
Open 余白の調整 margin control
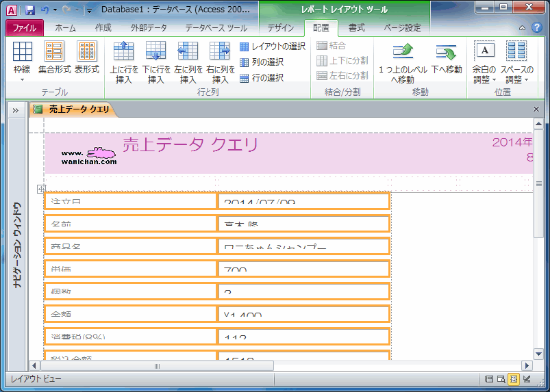[x=484, y=62]
